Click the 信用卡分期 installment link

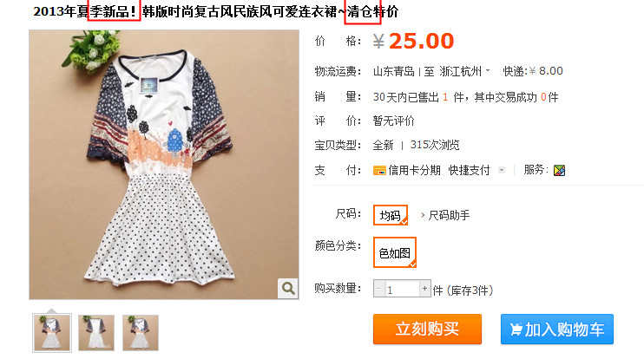click(414, 170)
